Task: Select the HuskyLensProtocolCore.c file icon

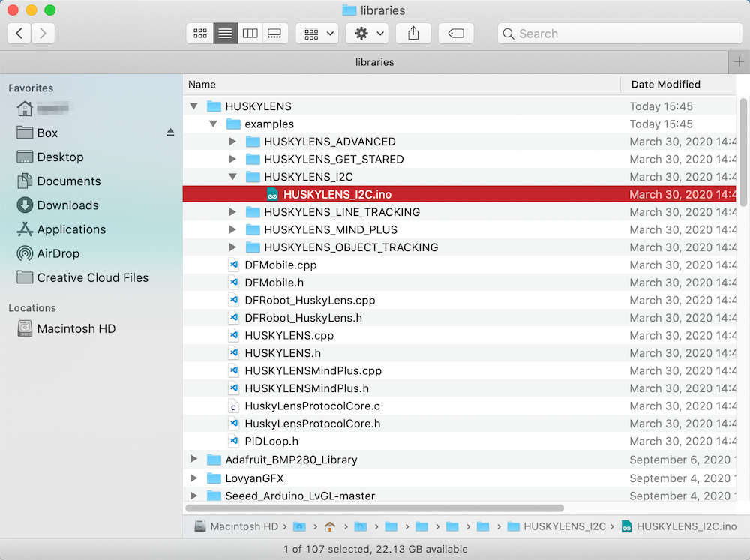Action: click(233, 406)
